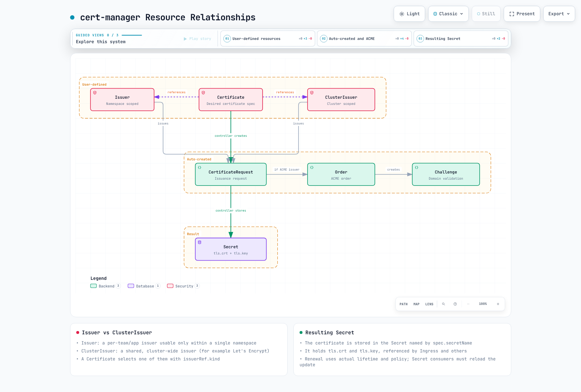Click the search magnifier icon
The width and height of the screenshot is (581, 392).
(x=443, y=304)
